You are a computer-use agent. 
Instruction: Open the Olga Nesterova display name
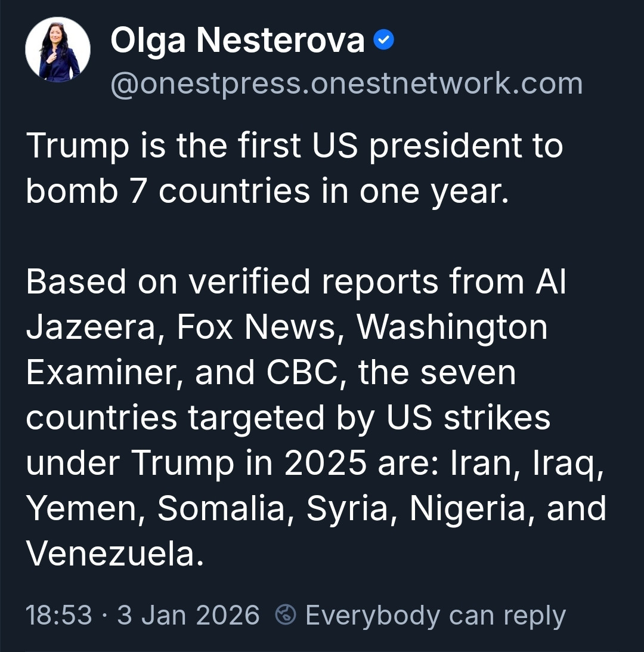(x=237, y=41)
